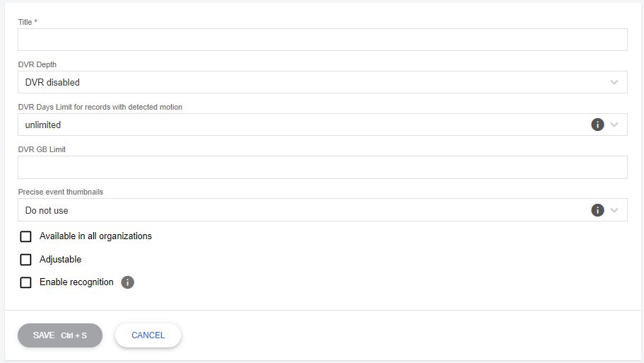Click the Enable recognition label text
The image size is (644, 363).
tap(76, 282)
